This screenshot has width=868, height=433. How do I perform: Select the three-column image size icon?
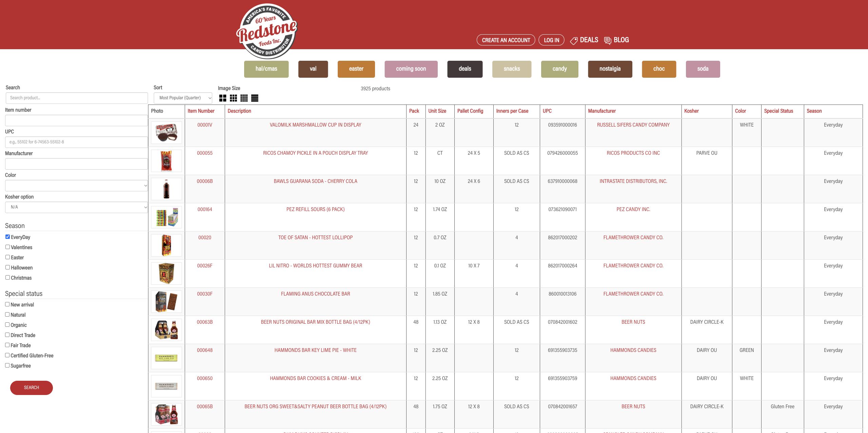point(233,98)
